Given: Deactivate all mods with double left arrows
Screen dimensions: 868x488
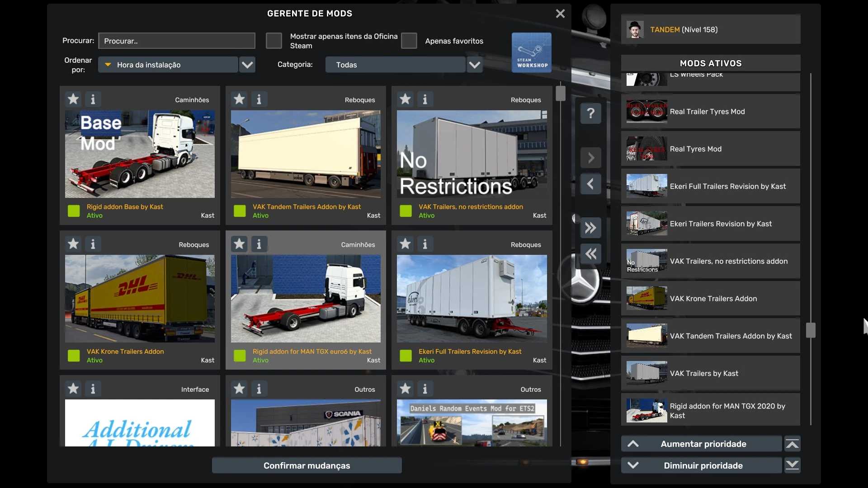Looking at the screenshot, I should tap(590, 253).
